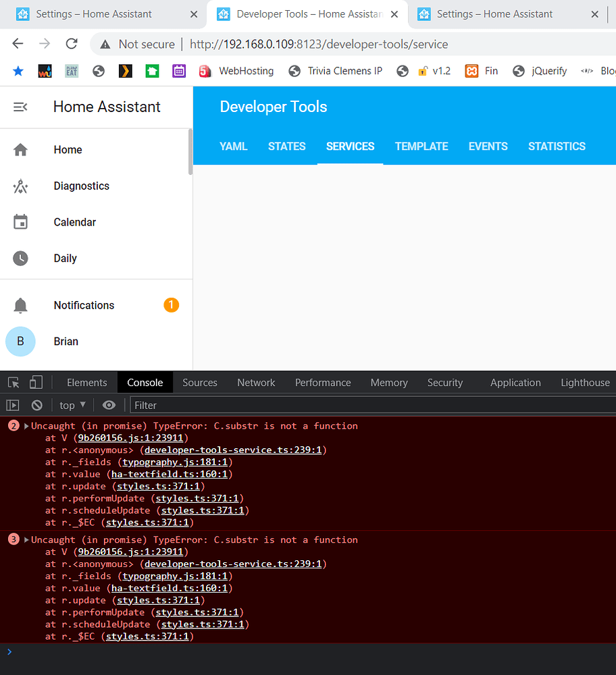Open the developer-tools-service.ts:239 source link
Viewport: 616px width, 675px height.
click(x=232, y=450)
